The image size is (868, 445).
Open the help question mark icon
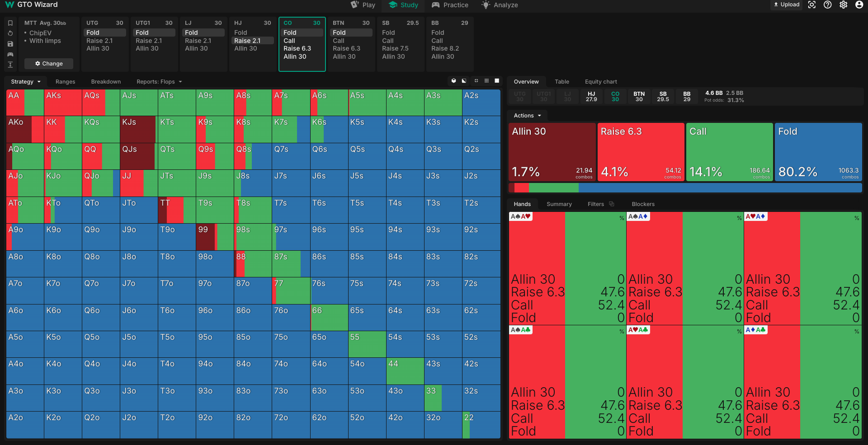pos(828,5)
